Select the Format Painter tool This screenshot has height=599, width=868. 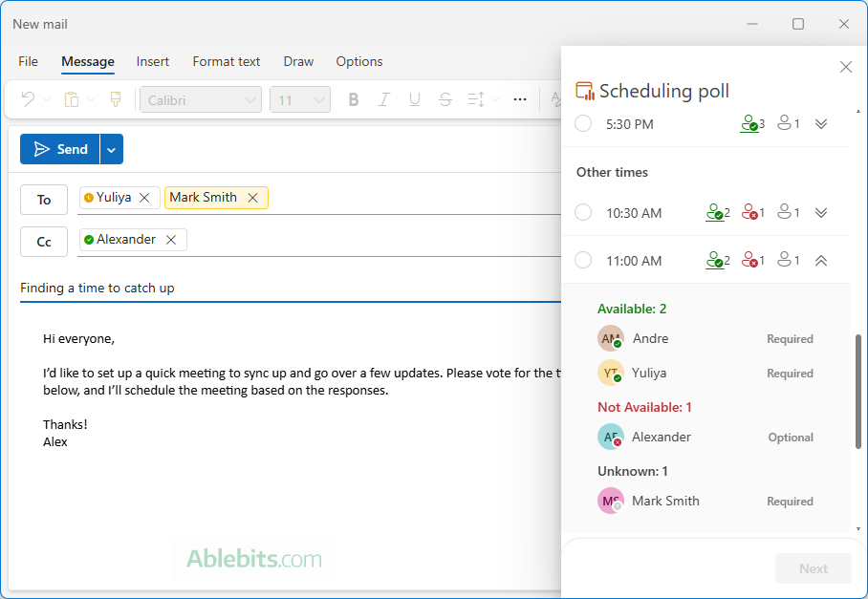click(x=114, y=98)
